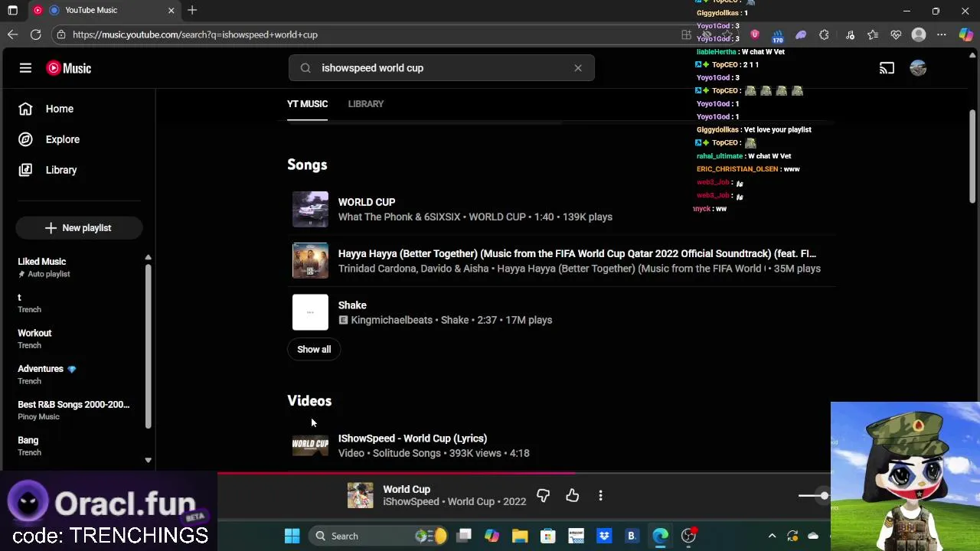Open a new browser tab
The width and height of the screenshot is (980, 551).
coord(192,10)
